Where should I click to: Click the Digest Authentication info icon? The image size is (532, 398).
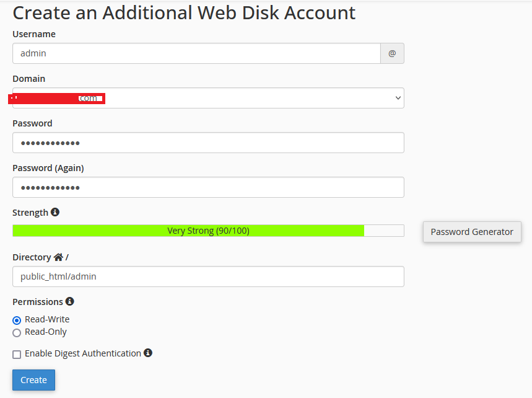click(148, 353)
